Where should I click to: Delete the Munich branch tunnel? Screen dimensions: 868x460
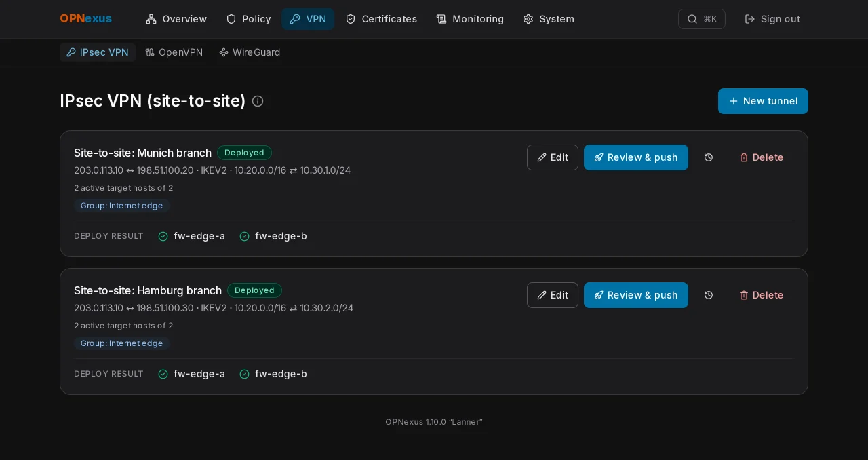(x=762, y=157)
